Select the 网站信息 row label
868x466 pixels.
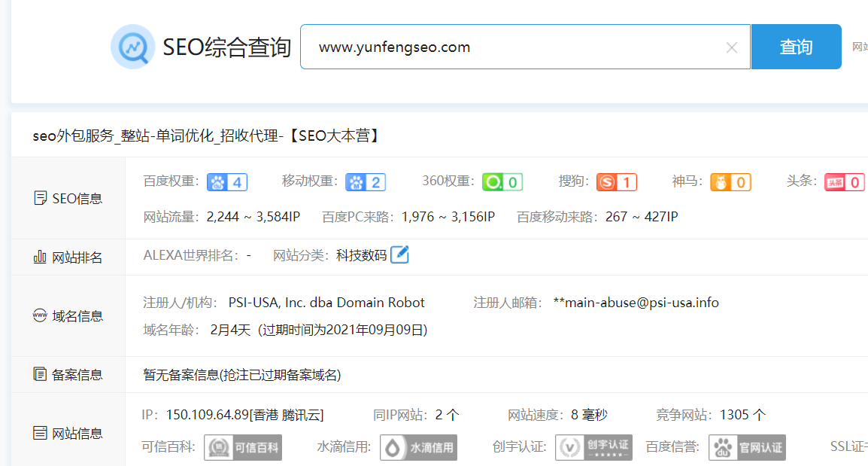pyautogui.click(x=77, y=434)
